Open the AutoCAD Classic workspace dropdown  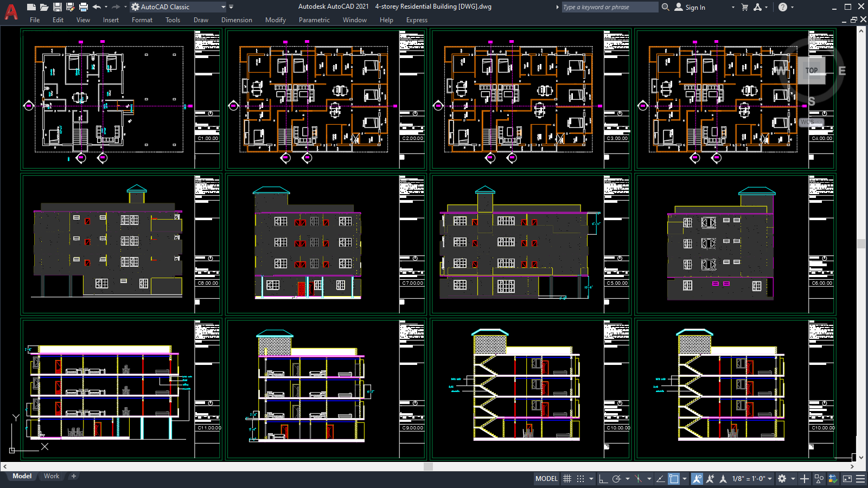click(223, 7)
